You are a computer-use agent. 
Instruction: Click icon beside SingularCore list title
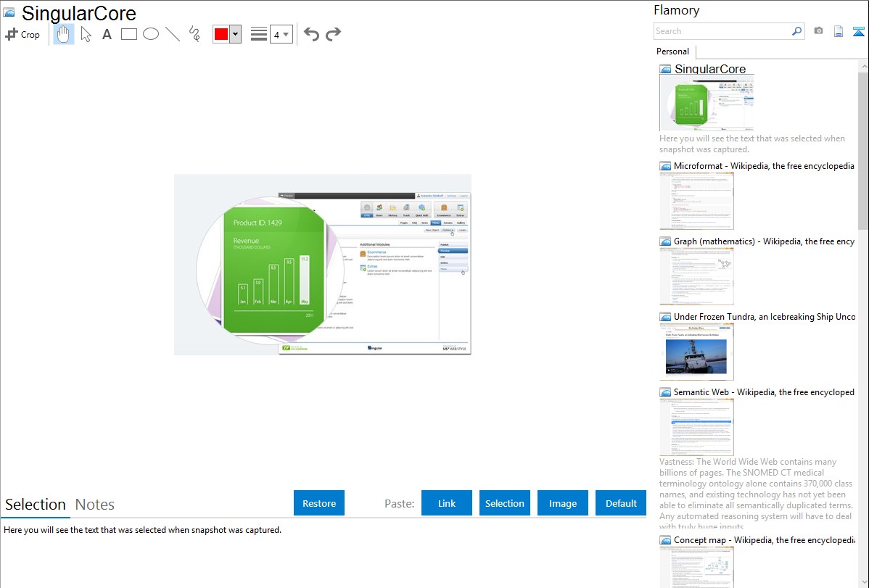(665, 70)
